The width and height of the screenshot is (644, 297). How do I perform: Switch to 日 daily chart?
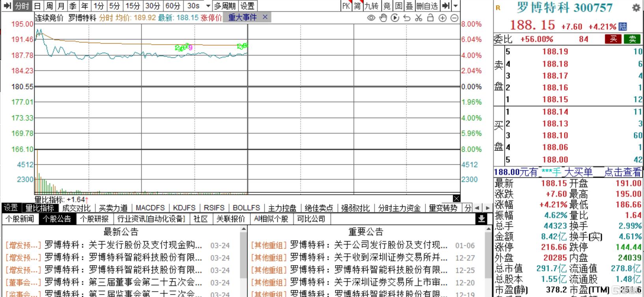click(x=37, y=6)
